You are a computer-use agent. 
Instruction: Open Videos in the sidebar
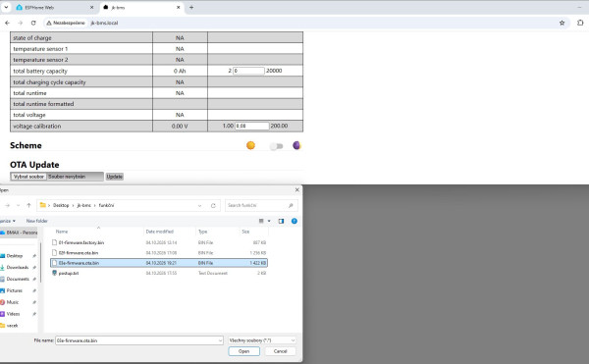click(x=13, y=314)
